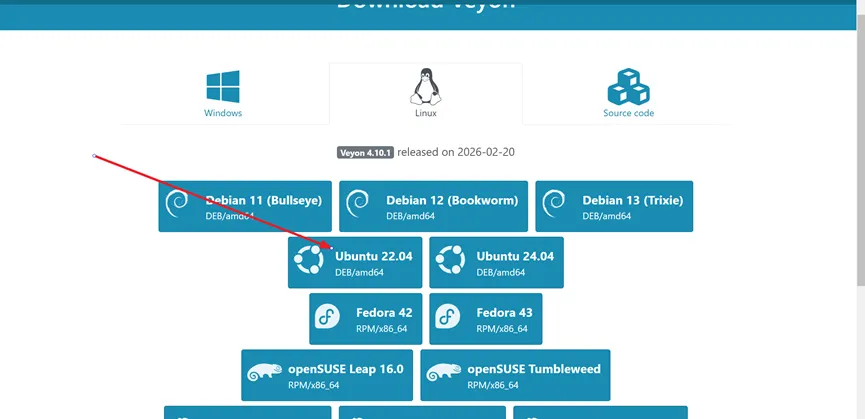This screenshot has height=419, width=865.
Task: Click the Debian 12 swirl logo
Action: pos(357,205)
